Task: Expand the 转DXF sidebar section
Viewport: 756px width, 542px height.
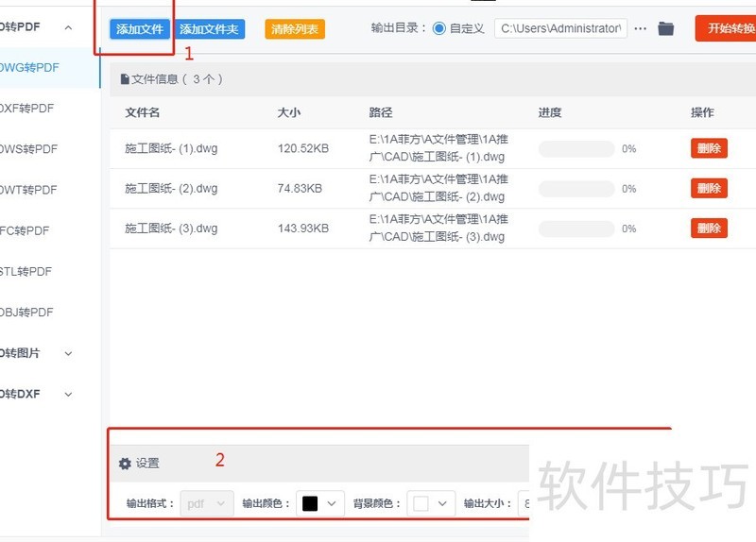Action: coord(68,394)
